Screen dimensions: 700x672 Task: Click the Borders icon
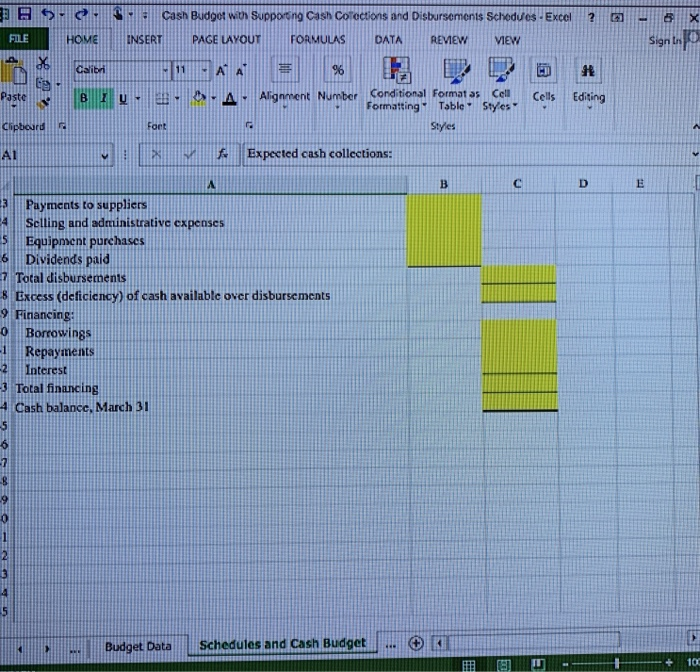click(162, 99)
